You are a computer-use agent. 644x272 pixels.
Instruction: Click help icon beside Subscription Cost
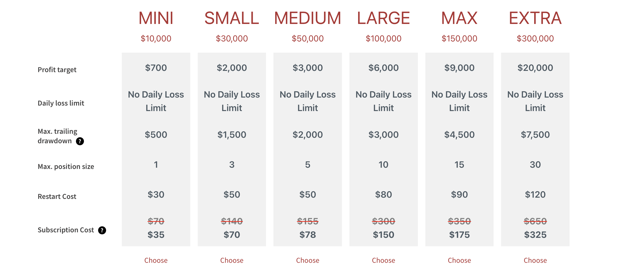point(102,230)
